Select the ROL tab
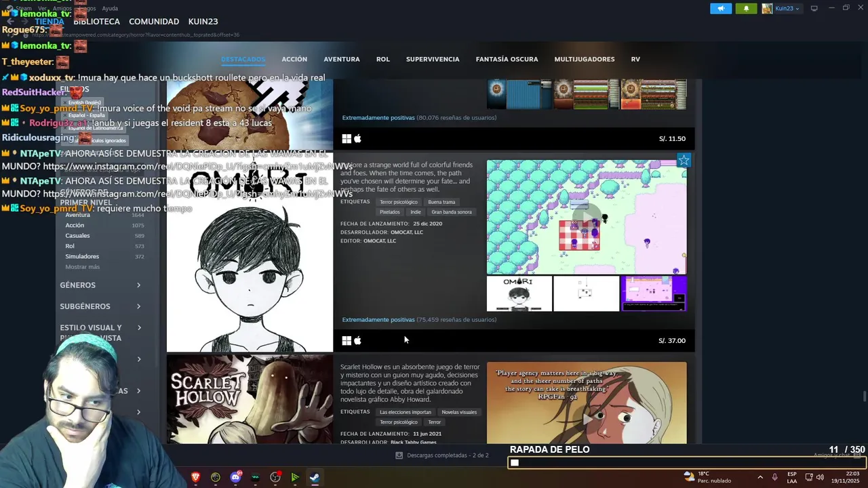Image resolution: width=868 pixels, height=488 pixels. coord(383,59)
